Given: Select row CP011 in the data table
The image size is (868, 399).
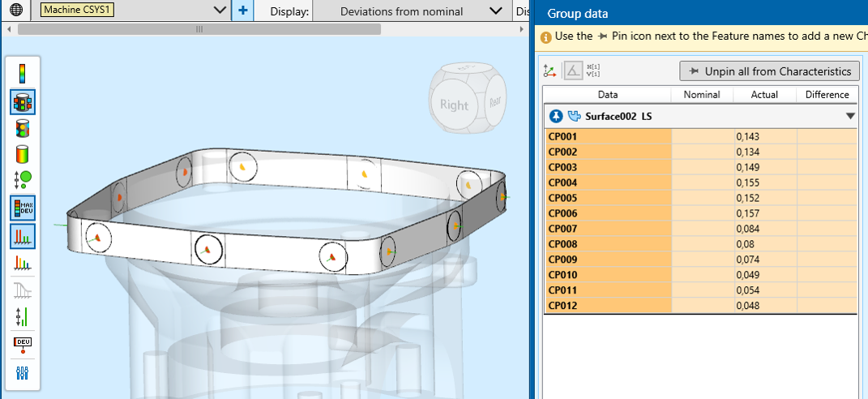Looking at the screenshot, I should [x=700, y=290].
